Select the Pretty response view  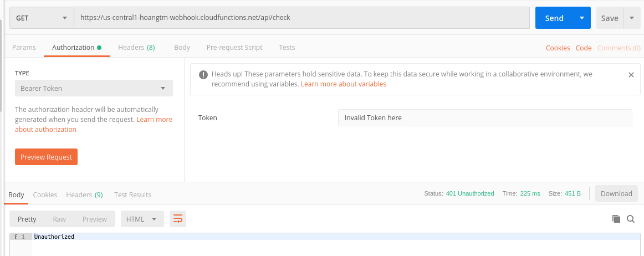click(x=27, y=219)
